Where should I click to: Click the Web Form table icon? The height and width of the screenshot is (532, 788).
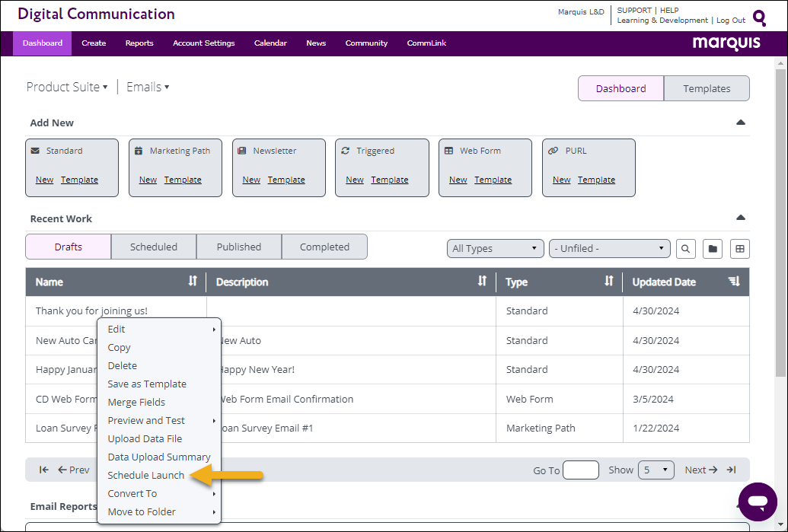coord(448,151)
